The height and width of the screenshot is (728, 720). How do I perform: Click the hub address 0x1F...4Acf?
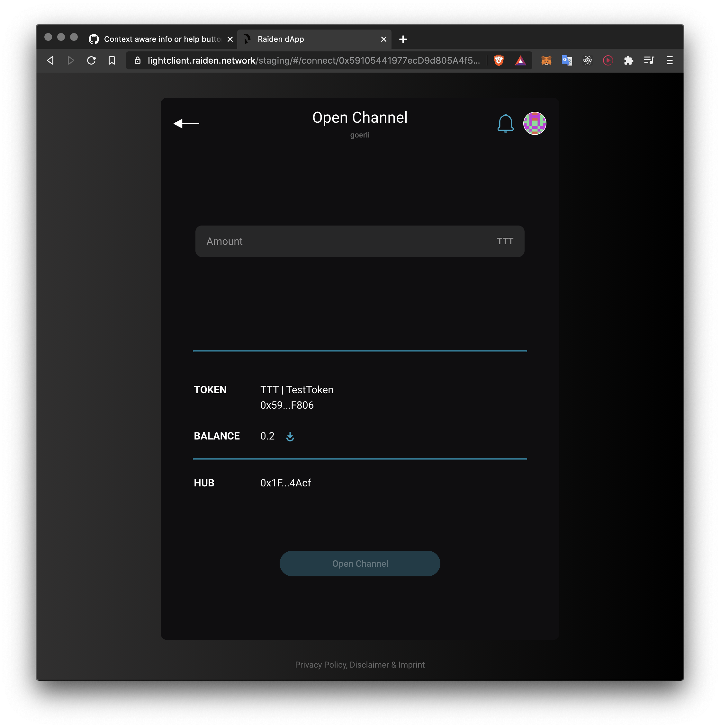tap(285, 483)
